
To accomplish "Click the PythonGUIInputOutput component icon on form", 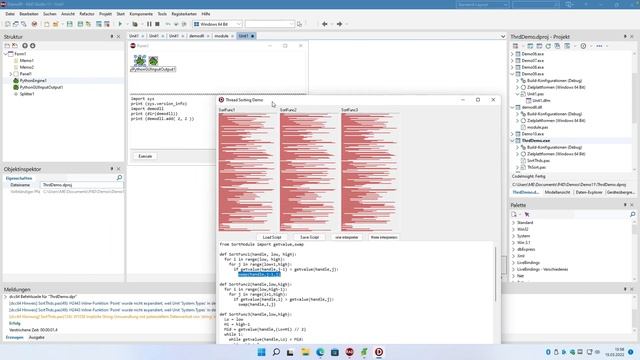I will (x=153, y=61).
